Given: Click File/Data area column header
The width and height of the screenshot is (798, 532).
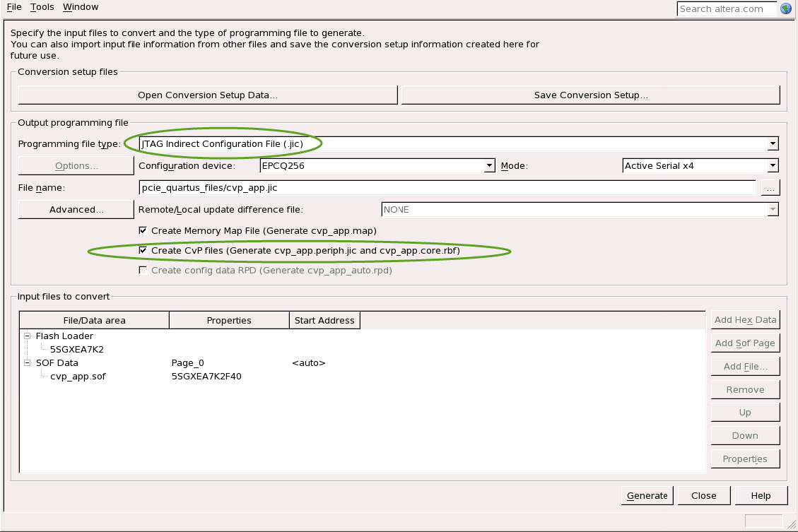Looking at the screenshot, I should pos(94,321).
